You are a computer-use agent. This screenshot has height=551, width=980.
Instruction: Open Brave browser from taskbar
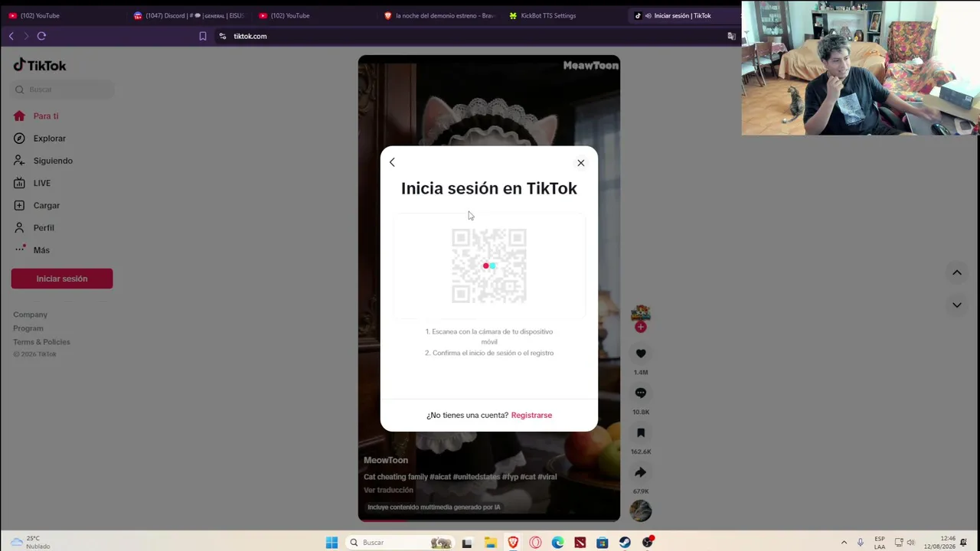513,543
